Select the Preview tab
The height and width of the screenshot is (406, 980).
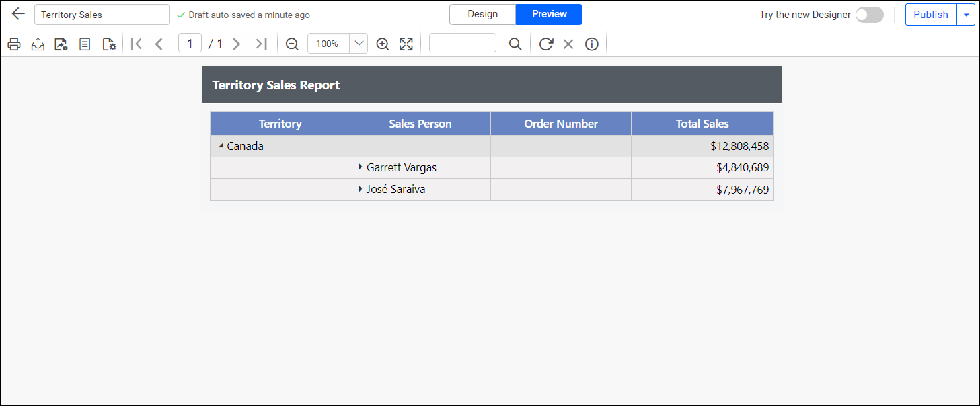point(548,13)
